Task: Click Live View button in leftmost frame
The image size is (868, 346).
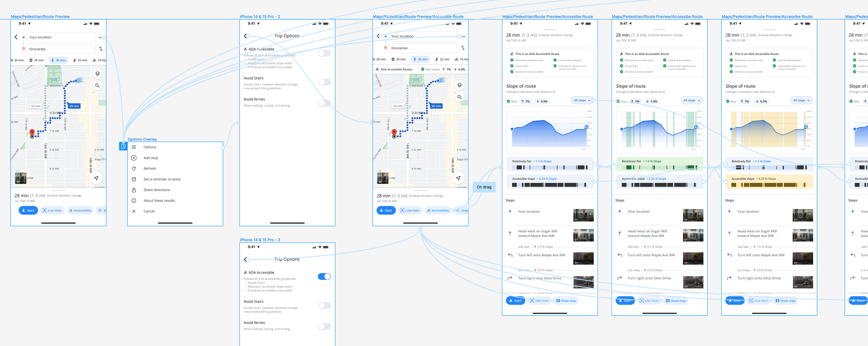Action: tap(52, 211)
